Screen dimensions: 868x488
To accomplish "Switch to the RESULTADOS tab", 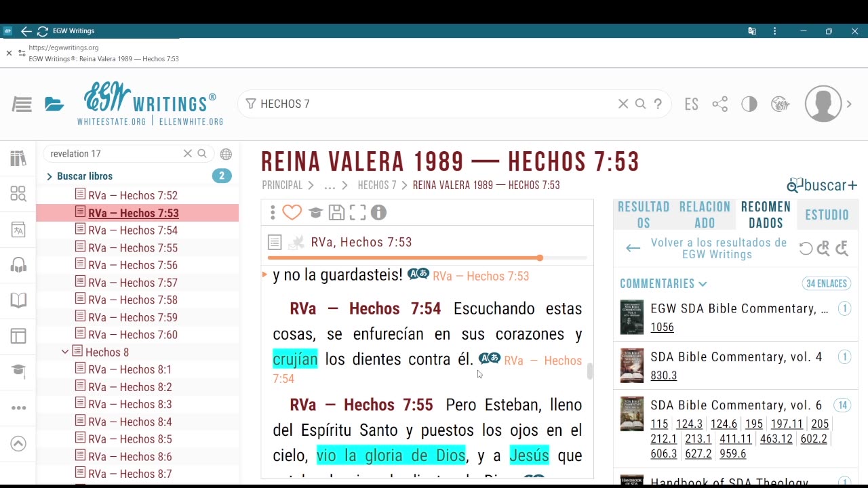I will 644,215.
